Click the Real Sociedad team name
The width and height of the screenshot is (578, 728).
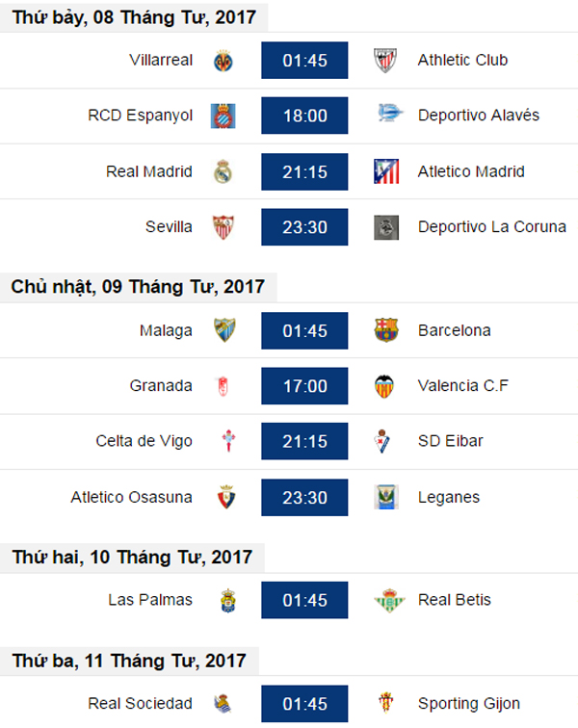coord(141,703)
